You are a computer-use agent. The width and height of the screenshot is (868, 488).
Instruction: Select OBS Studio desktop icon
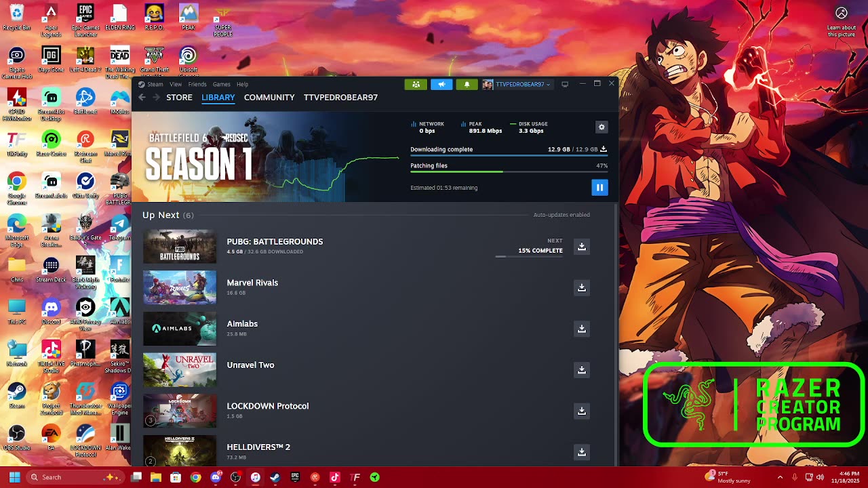point(16,437)
